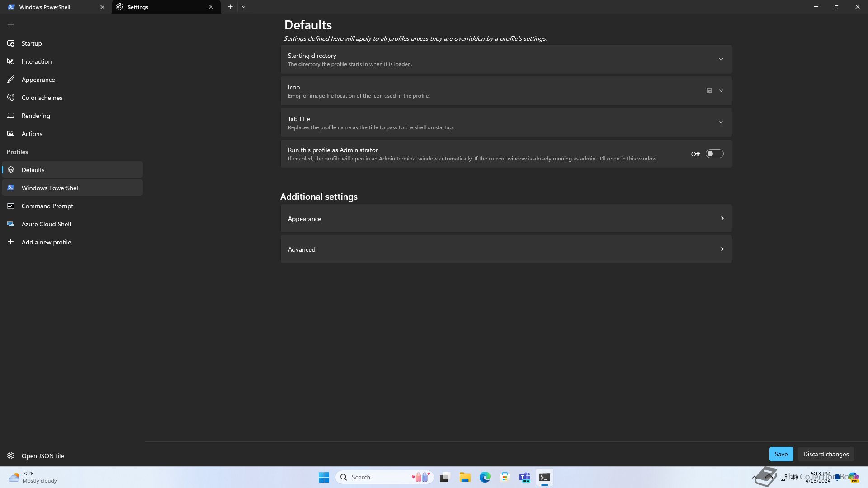Open Appearance additional settings chevron
The image size is (868, 488).
click(x=722, y=219)
